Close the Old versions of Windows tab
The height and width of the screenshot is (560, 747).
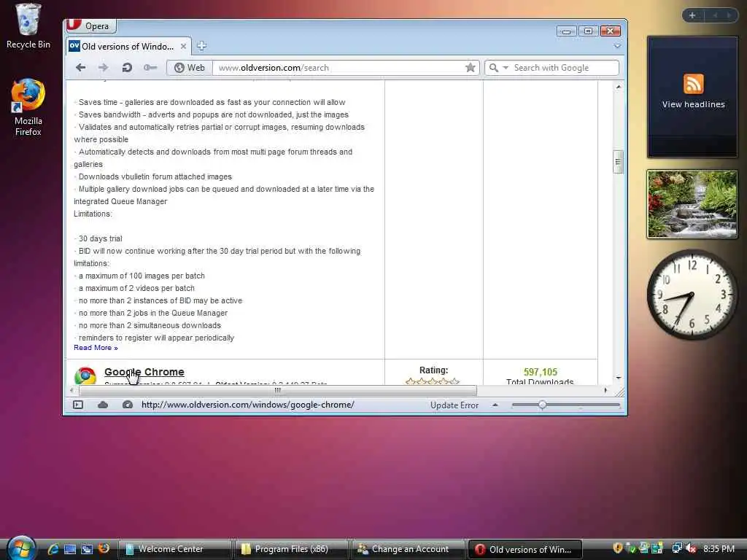pos(183,46)
